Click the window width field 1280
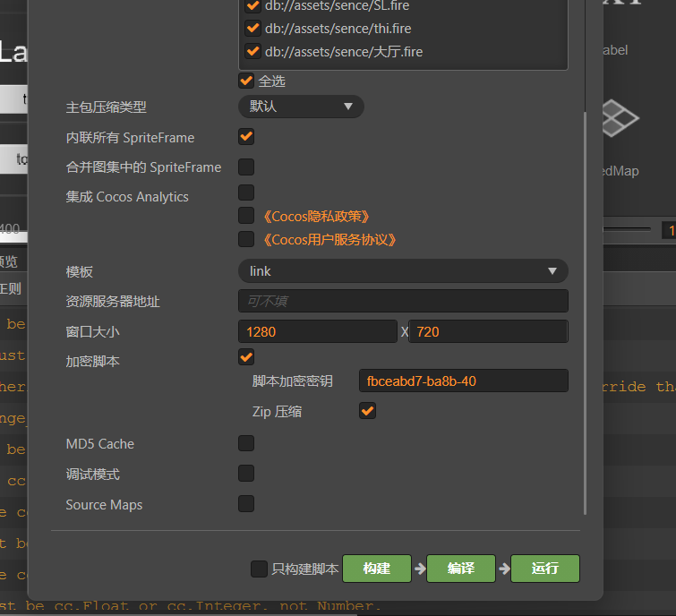The image size is (676, 616). (x=318, y=331)
